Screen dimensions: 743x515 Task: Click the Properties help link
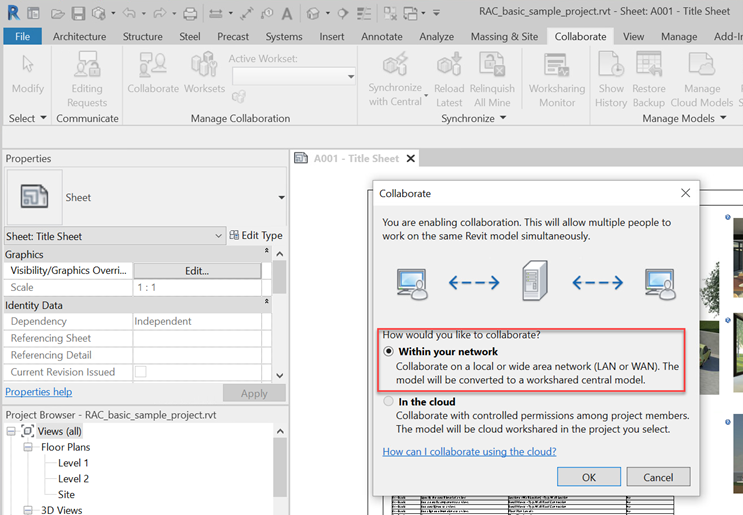(39, 392)
